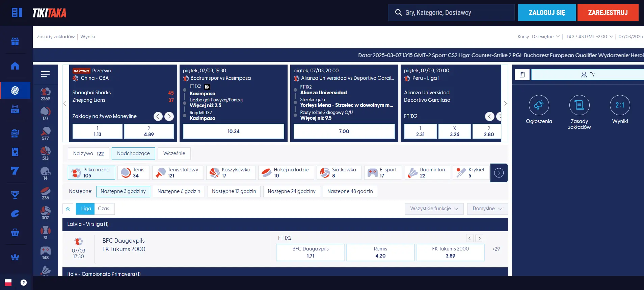Select the Koszykówka sport tab
644x290 pixels.
tap(231, 173)
